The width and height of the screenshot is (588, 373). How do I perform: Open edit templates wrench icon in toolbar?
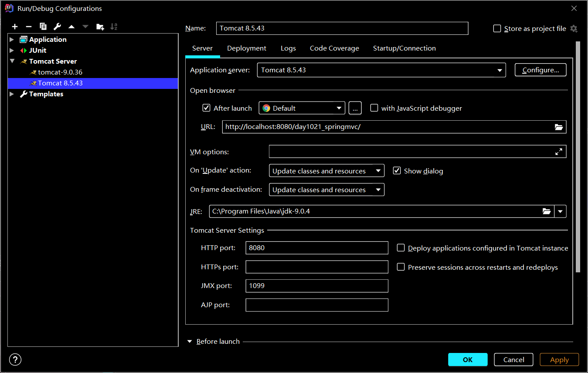coord(57,27)
